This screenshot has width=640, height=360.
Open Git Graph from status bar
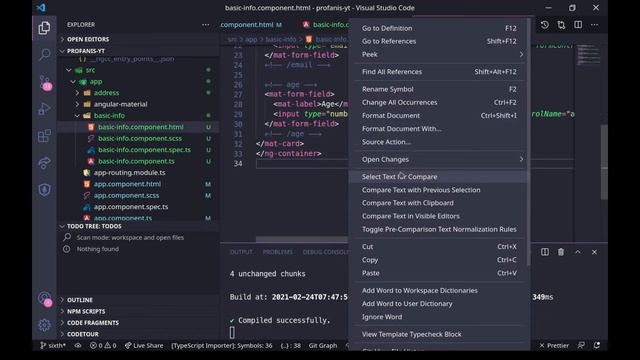(322, 345)
